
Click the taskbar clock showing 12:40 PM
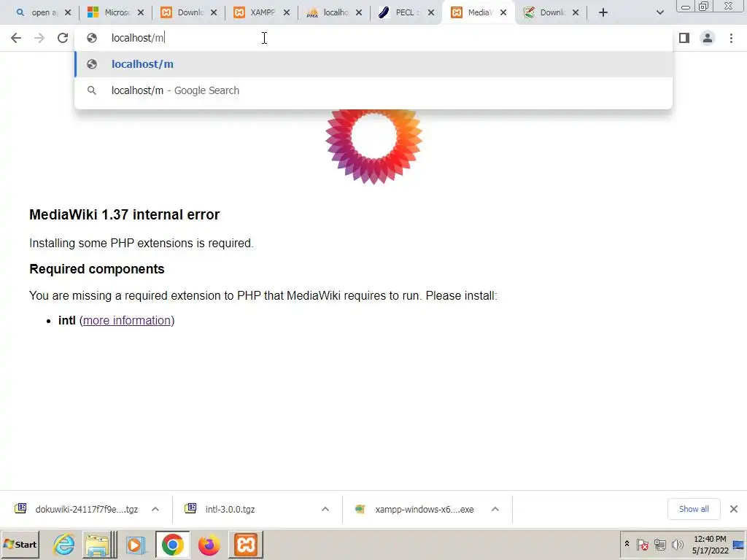(710, 544)
